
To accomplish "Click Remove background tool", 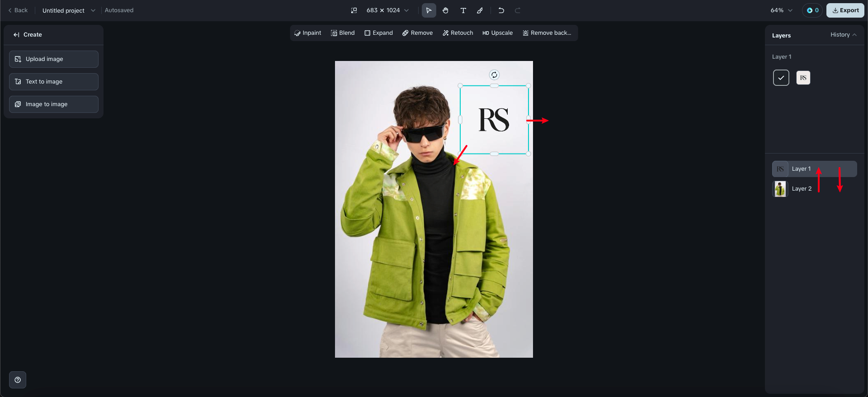I will [x=547, y=33].
